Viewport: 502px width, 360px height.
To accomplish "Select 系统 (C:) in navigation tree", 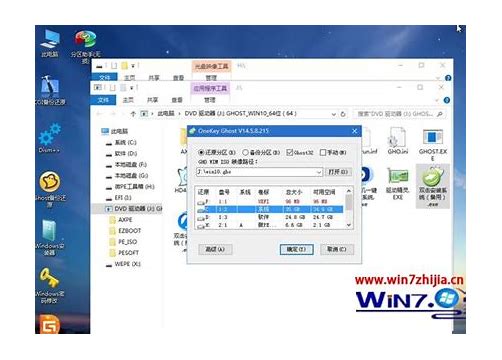I will pos(125,142).
